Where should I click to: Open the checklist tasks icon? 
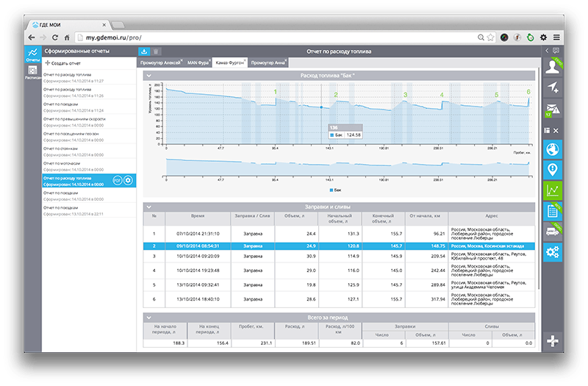click(553, 211)
